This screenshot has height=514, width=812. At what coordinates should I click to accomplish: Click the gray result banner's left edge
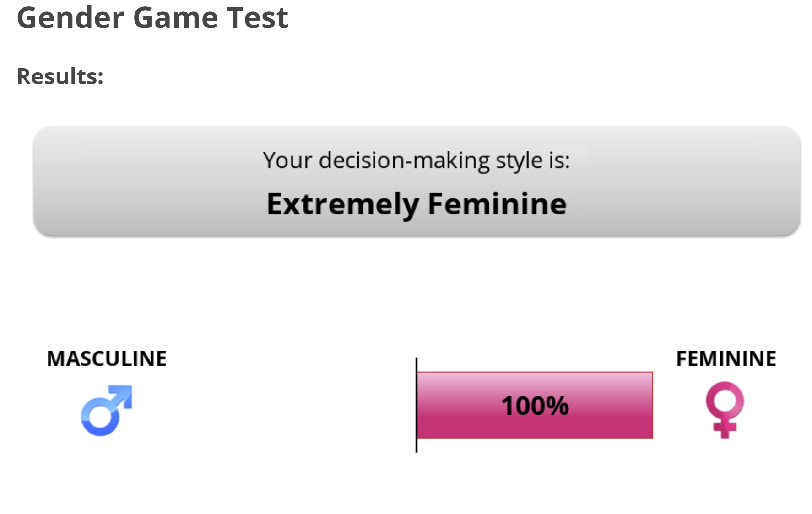37,181
